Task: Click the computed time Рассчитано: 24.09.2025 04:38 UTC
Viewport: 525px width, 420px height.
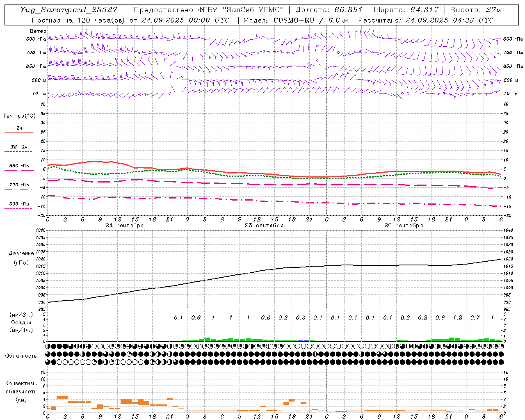Action: click(x=426, y=20)
